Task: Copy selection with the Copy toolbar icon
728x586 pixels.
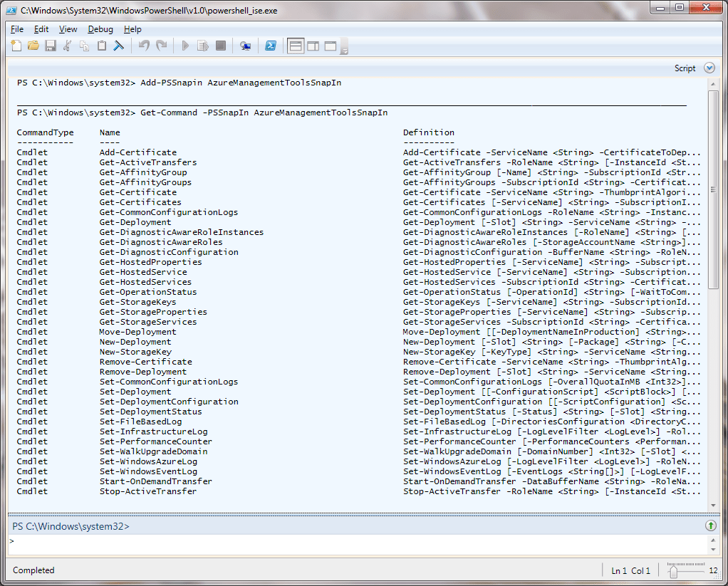Action: point(85,46)
